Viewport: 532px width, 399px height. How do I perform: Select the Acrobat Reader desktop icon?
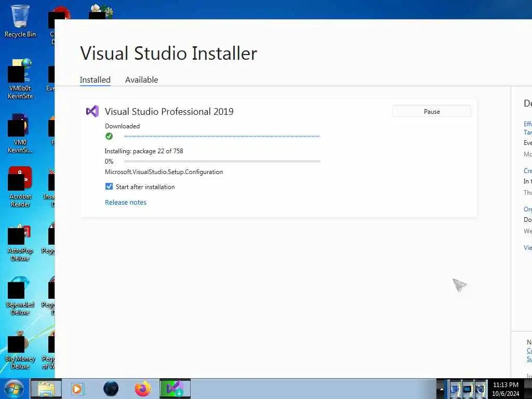click(x=20, y=187)
